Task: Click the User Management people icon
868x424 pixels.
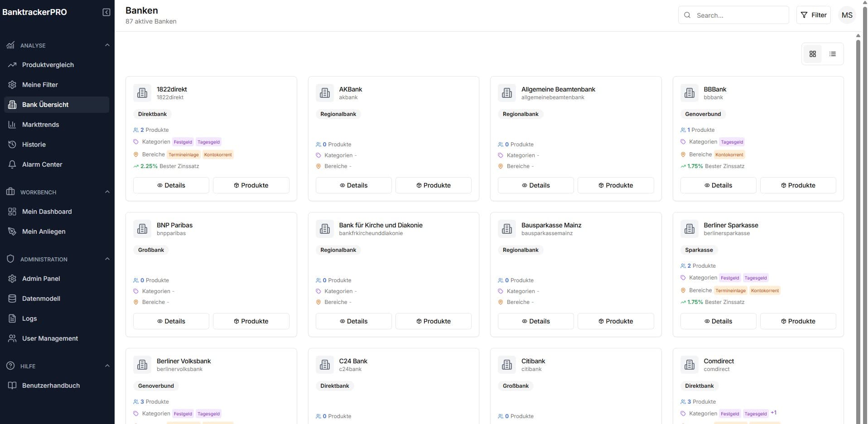Action: [12, 338]
